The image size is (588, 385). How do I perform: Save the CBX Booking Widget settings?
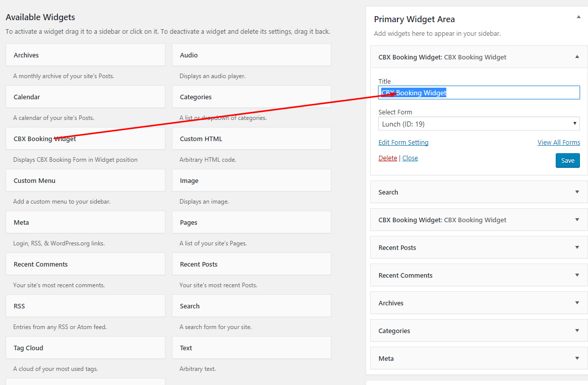point(567,160)
